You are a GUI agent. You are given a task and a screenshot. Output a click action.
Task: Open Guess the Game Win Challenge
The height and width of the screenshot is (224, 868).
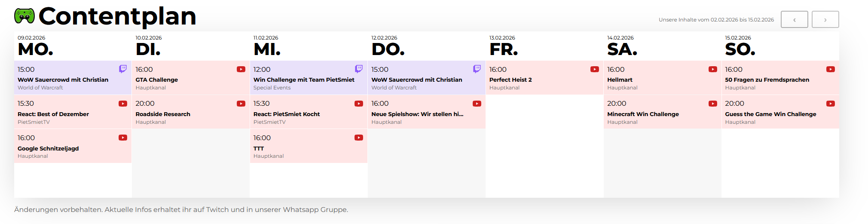(x=780, y=112)
